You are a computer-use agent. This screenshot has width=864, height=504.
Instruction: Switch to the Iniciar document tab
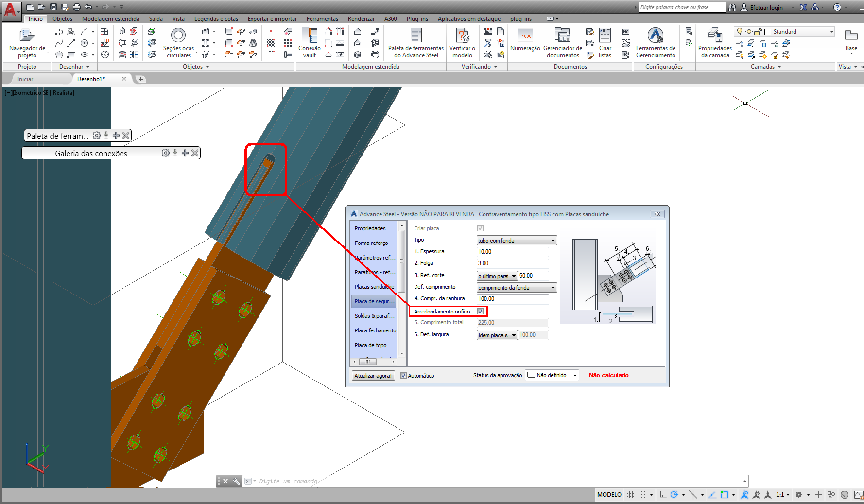coord(25,79)
